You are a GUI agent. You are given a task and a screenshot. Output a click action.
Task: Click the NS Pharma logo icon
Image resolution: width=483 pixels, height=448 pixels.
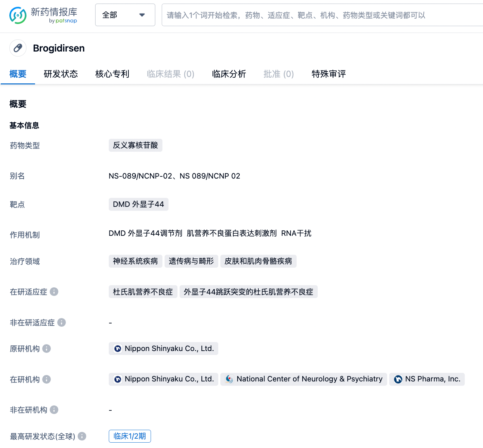(x=398, y=379)
